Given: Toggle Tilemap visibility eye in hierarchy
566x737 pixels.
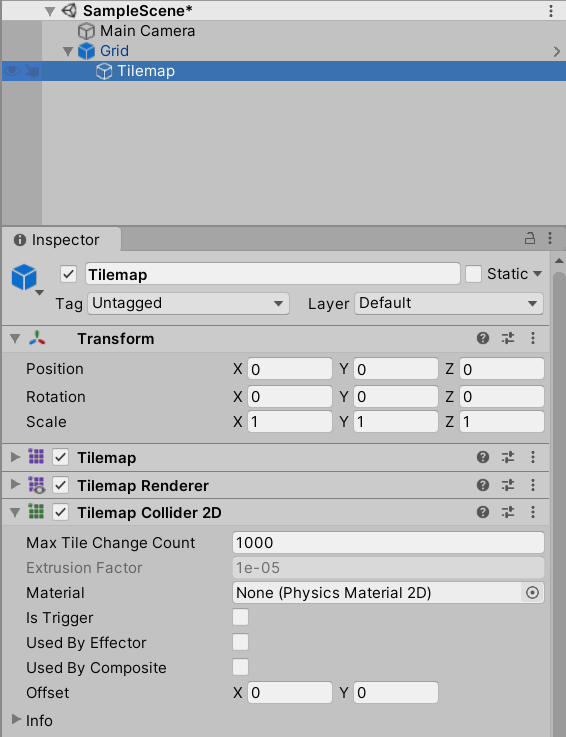Looking at the screenshot, I should pyautogui.click(x=12, y=71).
